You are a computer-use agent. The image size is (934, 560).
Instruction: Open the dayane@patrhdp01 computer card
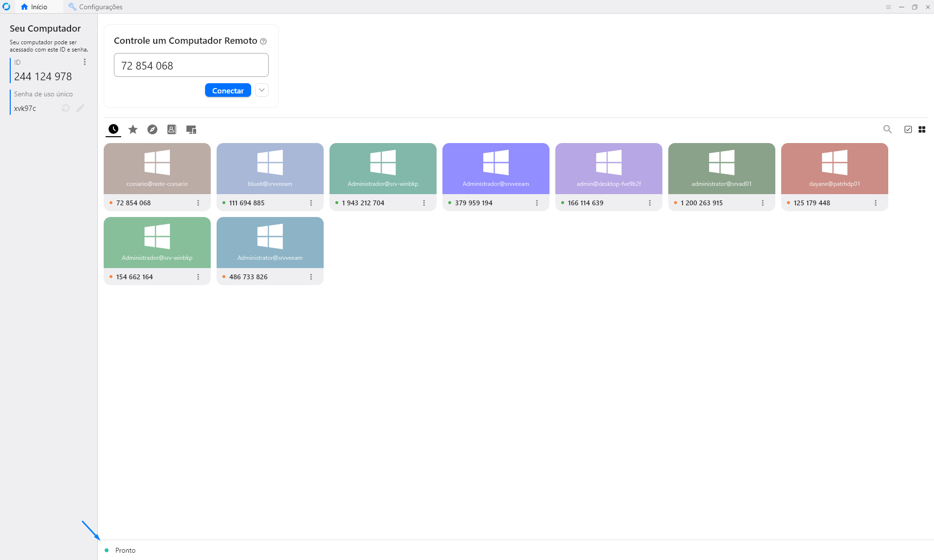[834, 169]
